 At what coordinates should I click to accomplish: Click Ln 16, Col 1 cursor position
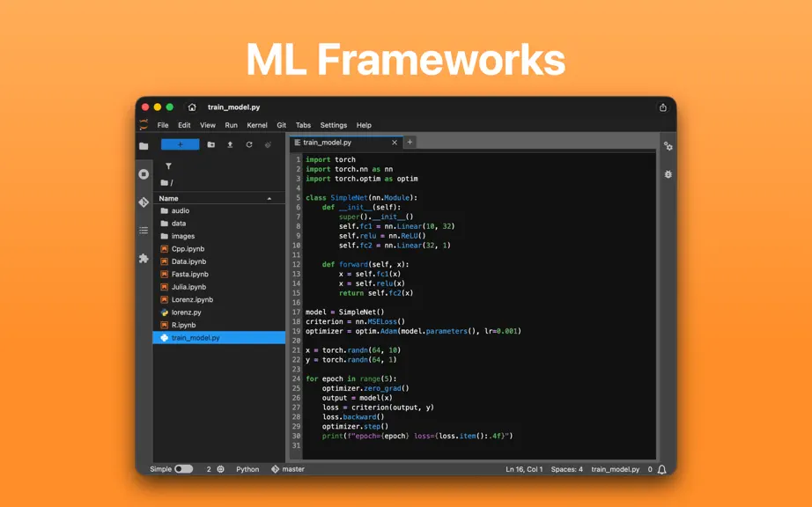pos(524,469)
